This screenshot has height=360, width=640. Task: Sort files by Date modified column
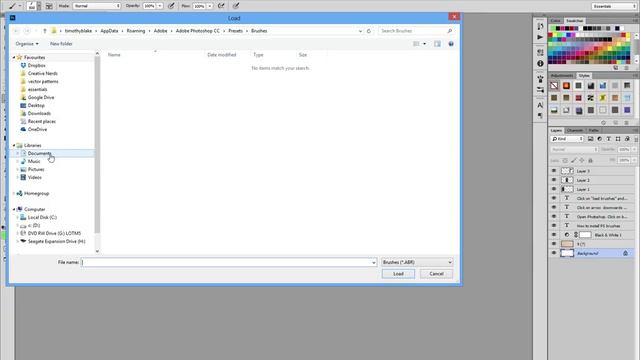coord(222,55)
